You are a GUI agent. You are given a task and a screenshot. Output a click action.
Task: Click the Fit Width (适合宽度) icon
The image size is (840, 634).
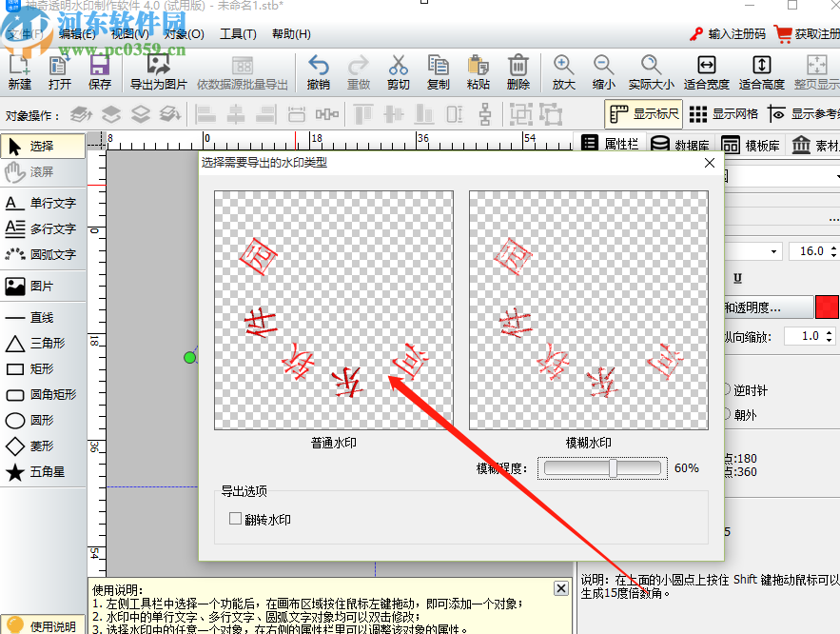click(707, 72)
